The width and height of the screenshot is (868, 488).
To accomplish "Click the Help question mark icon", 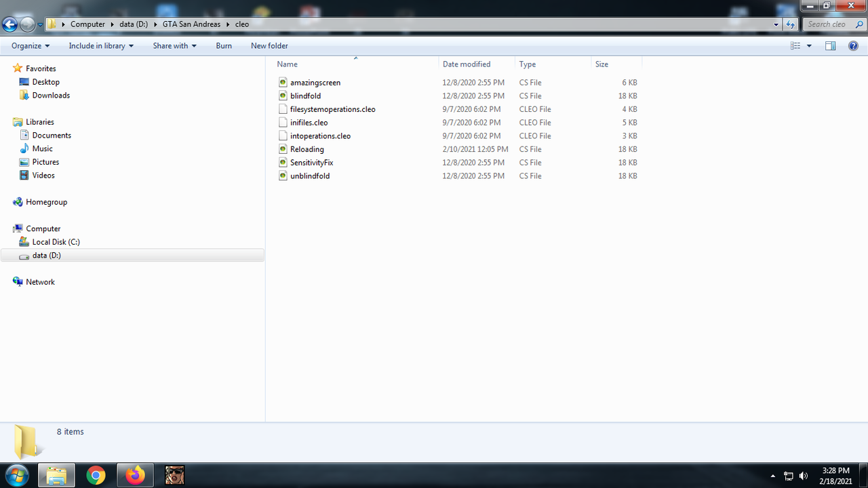I will coord(853,46).
